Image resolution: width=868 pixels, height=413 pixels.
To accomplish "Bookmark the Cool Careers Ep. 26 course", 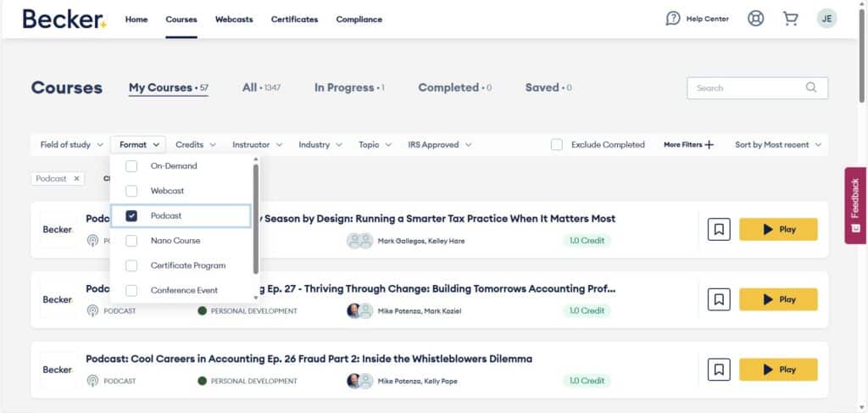I will click(719, 370).
